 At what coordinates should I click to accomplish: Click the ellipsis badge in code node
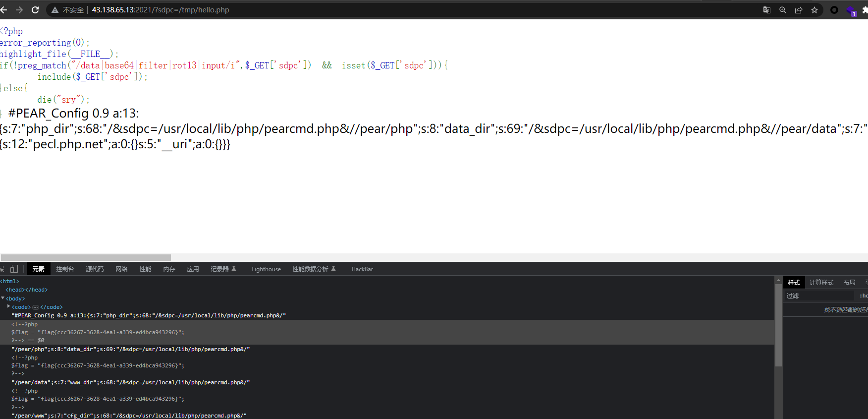pyautogui.click(x=35, y=307)
